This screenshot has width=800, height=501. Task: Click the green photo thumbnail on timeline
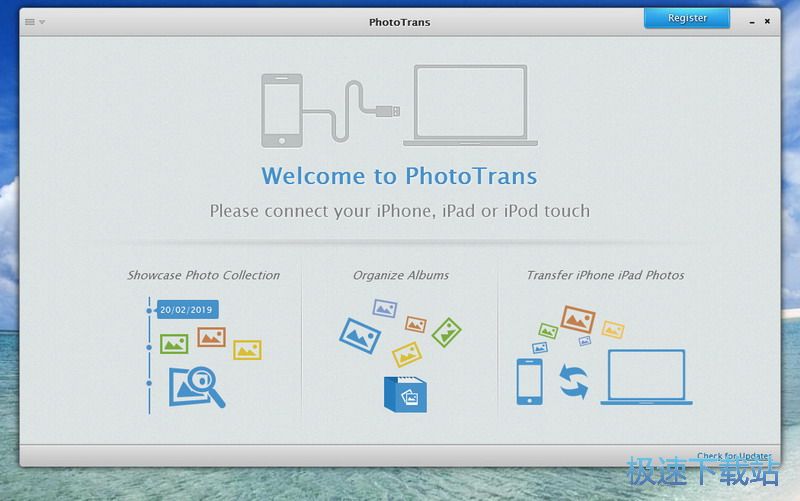pos(175,343)
